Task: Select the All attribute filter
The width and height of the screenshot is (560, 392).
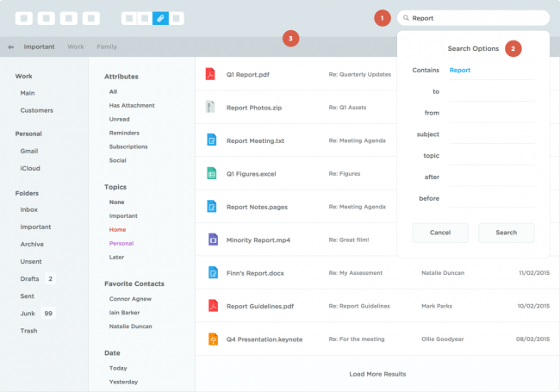Action: (x=113, y=91)
